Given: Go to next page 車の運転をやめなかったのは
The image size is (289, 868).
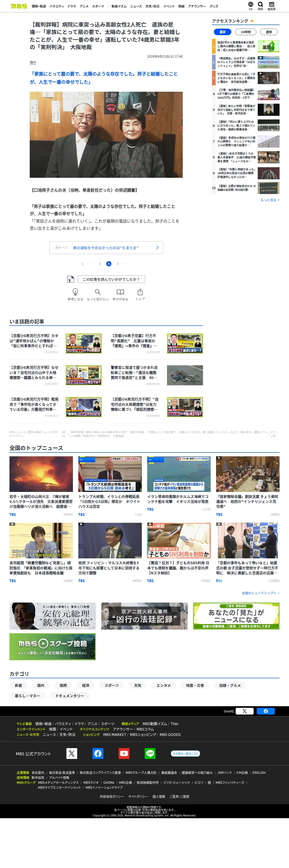Looking at the screenshot, I should coord(106,248).
